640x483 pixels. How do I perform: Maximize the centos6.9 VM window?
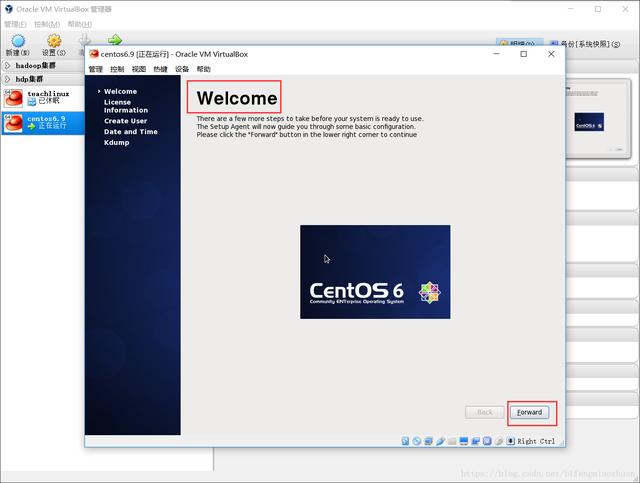click(524, 54)
